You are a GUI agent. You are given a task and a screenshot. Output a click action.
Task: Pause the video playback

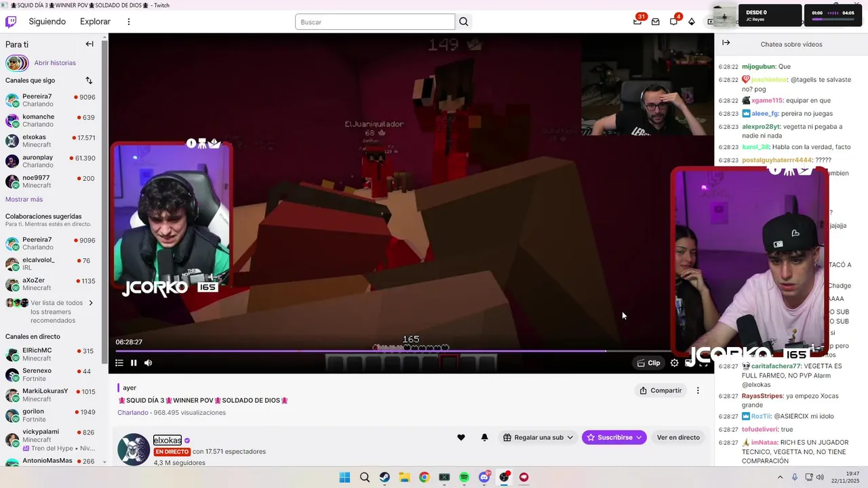pyautogui.click(x=134, y=363)
